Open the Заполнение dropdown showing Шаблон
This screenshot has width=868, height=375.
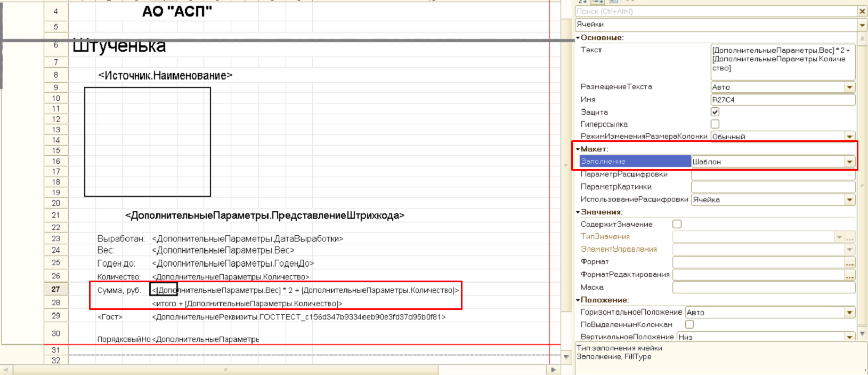click(x=849, y=162)
